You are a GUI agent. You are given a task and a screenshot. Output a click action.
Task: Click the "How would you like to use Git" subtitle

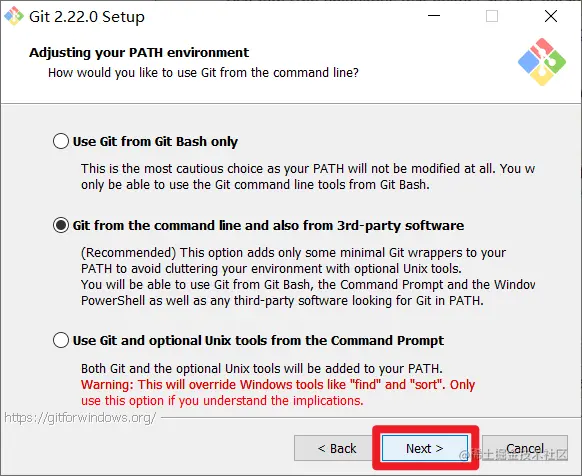[x=203, y=72]
